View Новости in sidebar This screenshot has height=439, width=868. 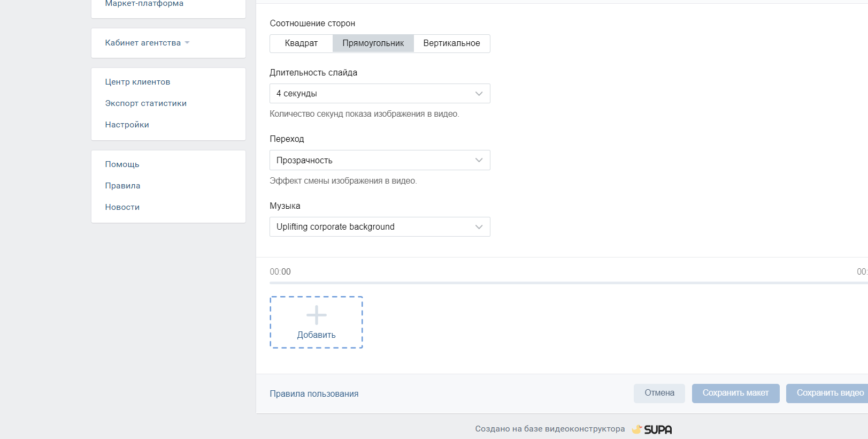(x=122, y=207)
